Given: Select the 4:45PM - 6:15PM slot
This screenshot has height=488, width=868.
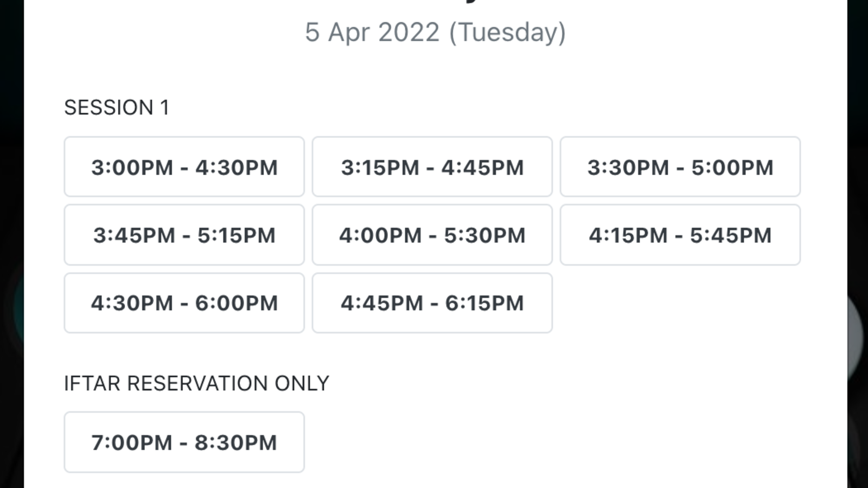Looking at the screenshot, I should (x=432, y=303).
